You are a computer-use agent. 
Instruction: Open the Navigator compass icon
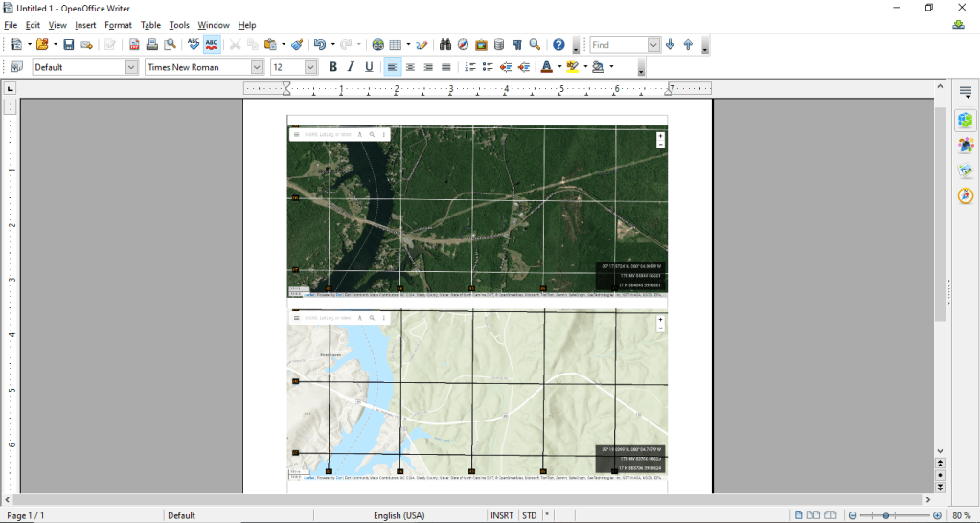pyautogui.click(x=966, y=195)
